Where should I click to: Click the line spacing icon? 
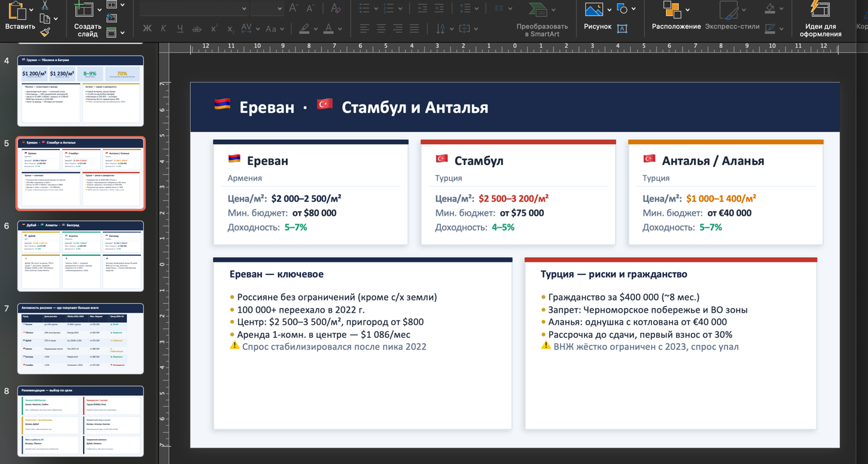point(465,8)
